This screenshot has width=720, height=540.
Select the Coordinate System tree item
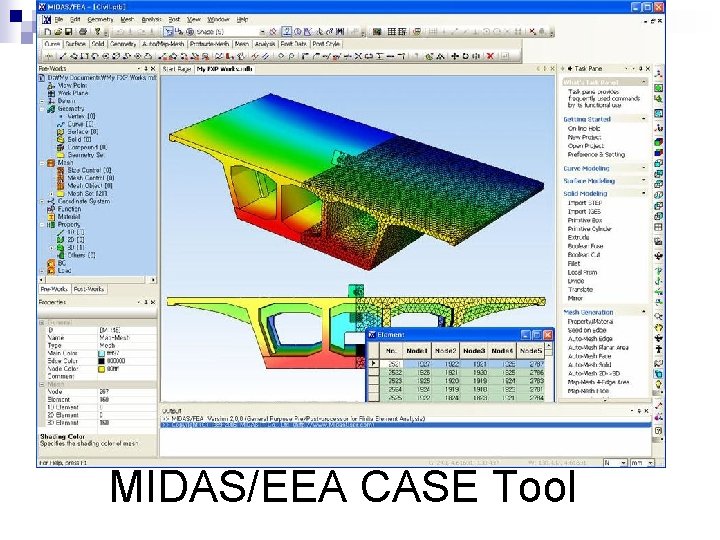coord(84,201)
